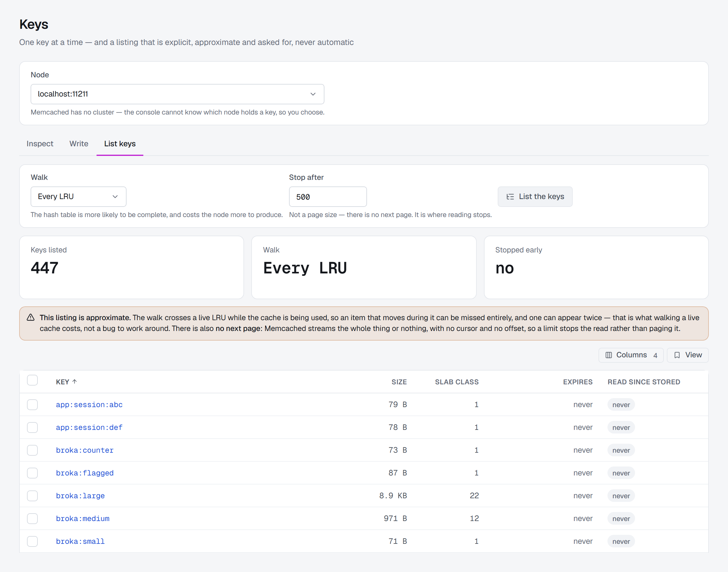Open the broka:counter key link
This screenshot has width=728, height=572.
(x=85, y=450)
